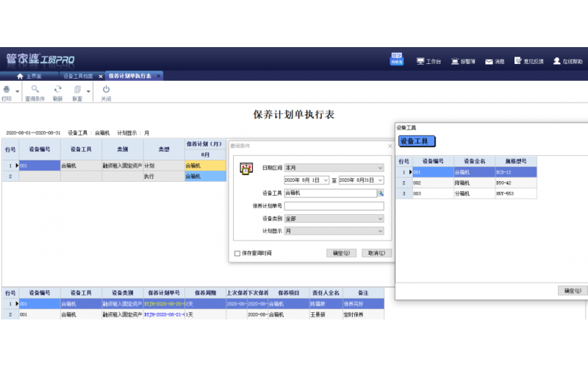Open the 日期区间 本月 dropdown
Viewport: 588px width, 368px height.
334,168
